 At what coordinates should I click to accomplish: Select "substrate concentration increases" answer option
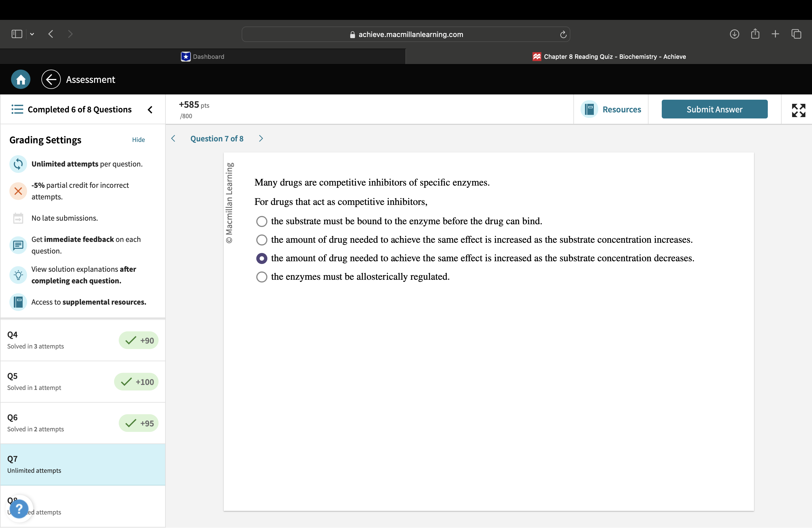pos(262,240)
